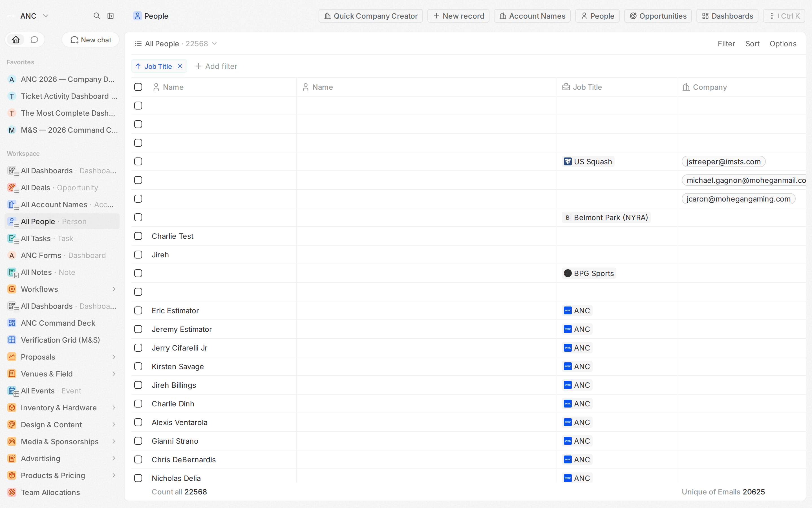Click Ticket Activity Dashboard avatar icon
812x508 pixels.
tap(12, 96)
